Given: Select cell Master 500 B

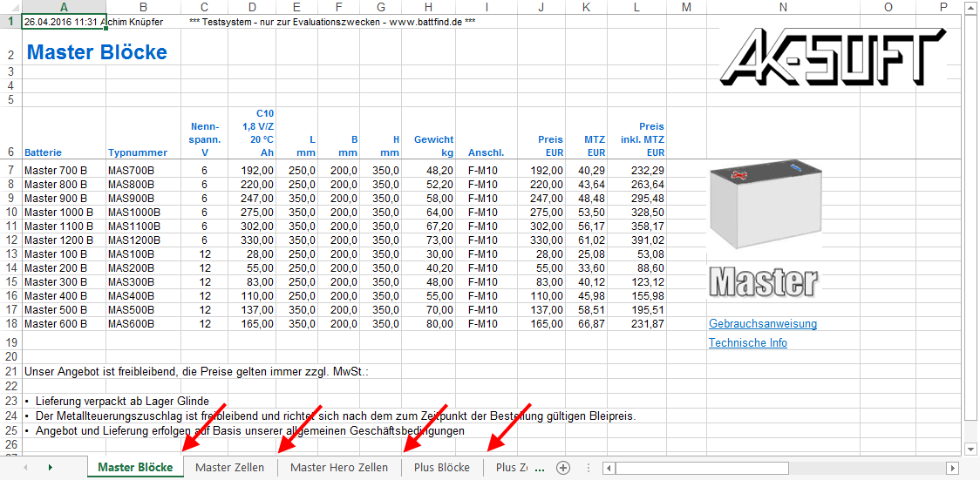Looking at the screenshot, I should tap(64, 310).
